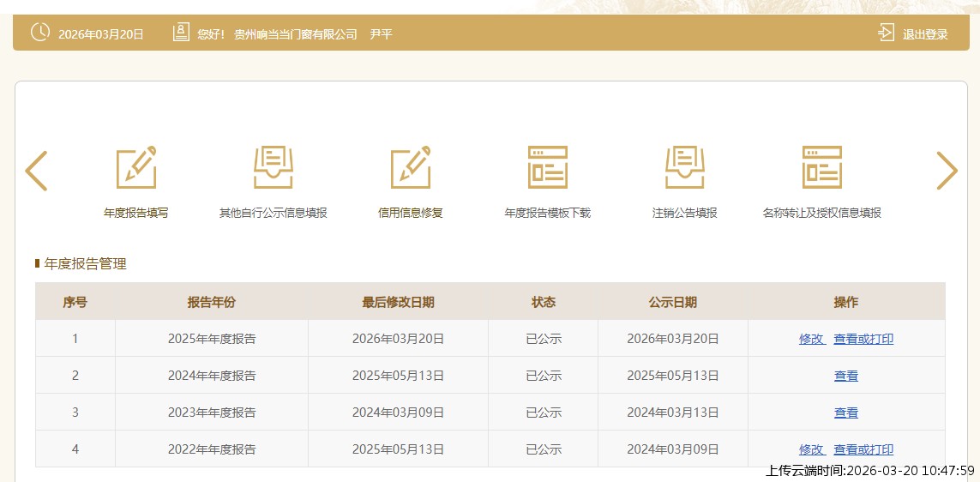Image resolution: width=980 pixels, height=482 pixels.
Task: Click the 名称转让及授权信息填报 icon
Action: (x=822, y=168)
